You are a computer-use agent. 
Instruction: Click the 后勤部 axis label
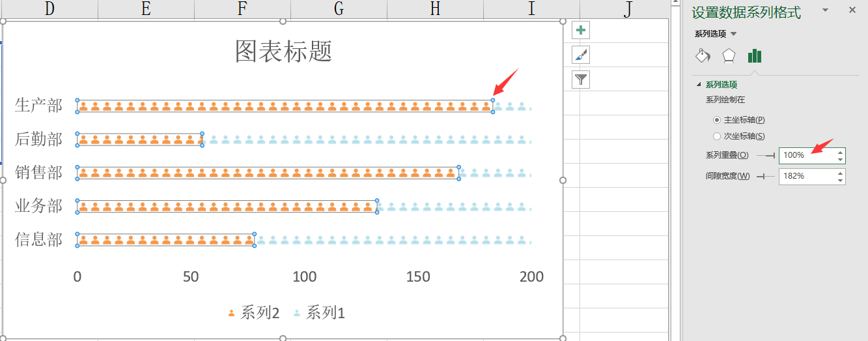pyautogui.click(x=39, y=139)
